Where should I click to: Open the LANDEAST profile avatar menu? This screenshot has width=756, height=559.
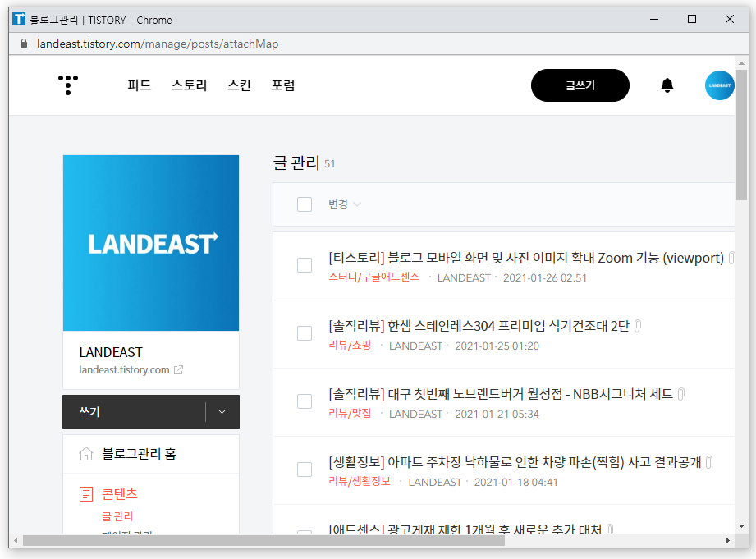[719, 85]
